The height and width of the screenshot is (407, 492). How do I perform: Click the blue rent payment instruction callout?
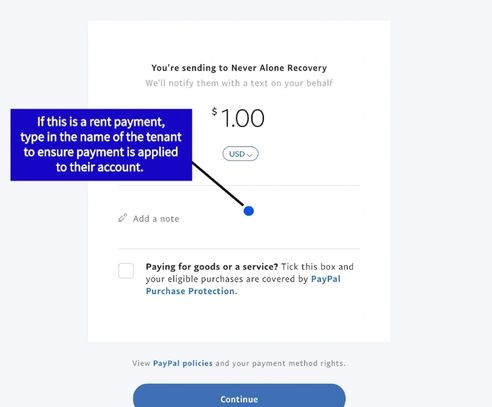tap(101, 145)
